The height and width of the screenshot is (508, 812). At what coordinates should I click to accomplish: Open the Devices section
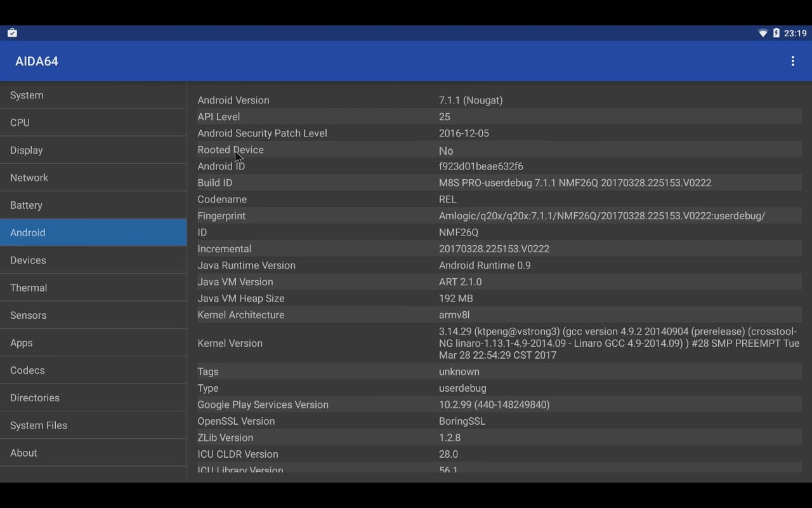point(93,260)
